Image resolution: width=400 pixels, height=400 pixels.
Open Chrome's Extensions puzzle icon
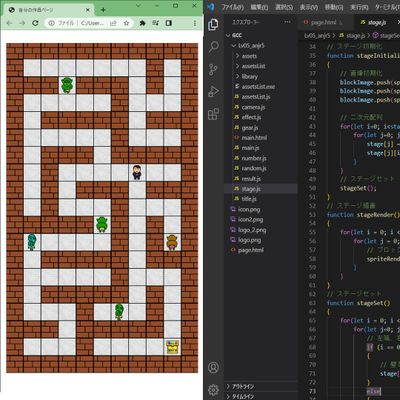[143, 23]
